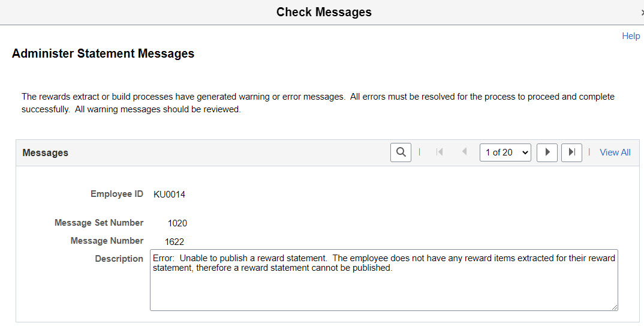Close the Check Messages dialog

(x=642, y=12)
